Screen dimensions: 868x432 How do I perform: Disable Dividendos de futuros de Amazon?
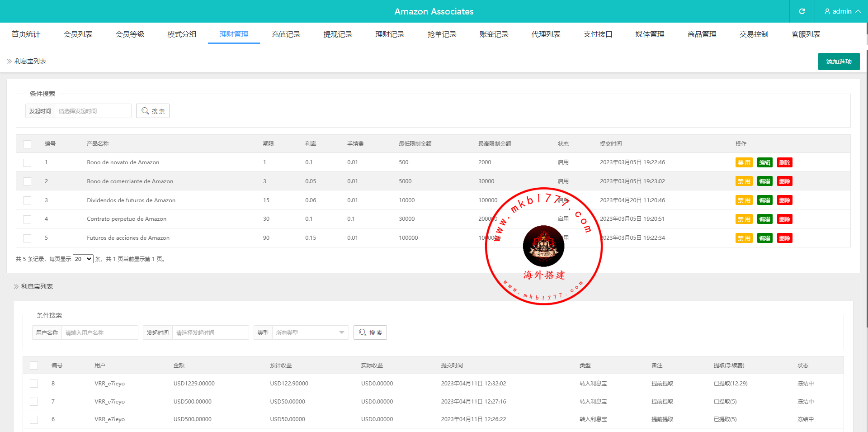pos(744,200)
